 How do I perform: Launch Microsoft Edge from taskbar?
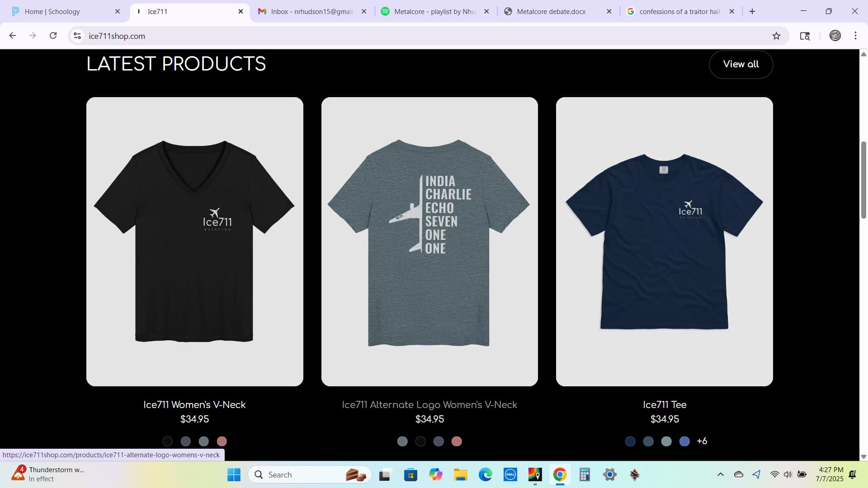coord(486,474)
